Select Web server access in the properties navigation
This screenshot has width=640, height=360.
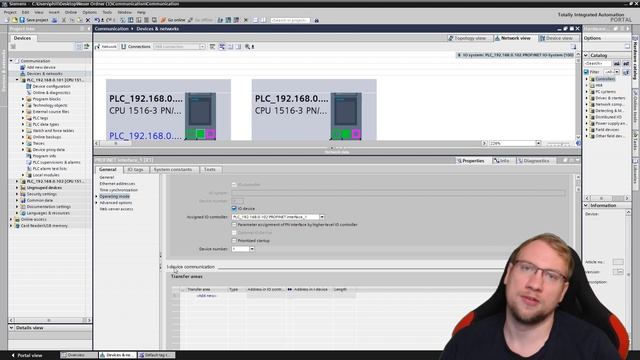116,209
